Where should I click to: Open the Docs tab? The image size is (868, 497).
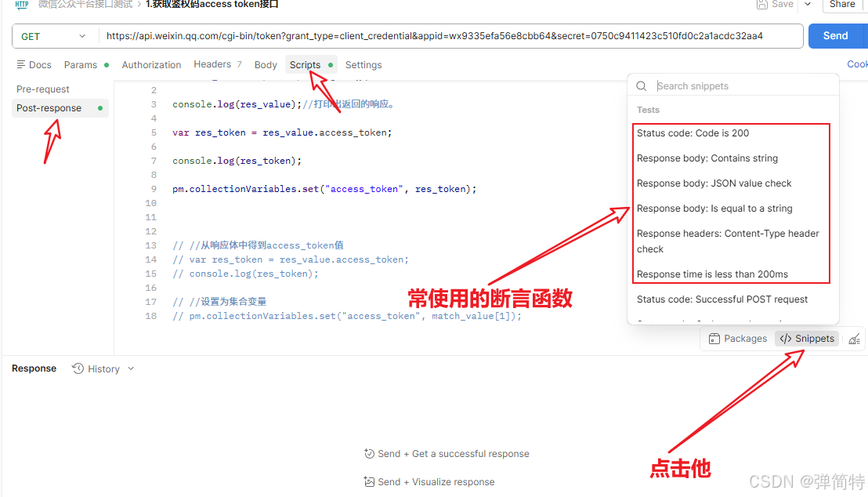pyautogui.click(x=34, y=65)
